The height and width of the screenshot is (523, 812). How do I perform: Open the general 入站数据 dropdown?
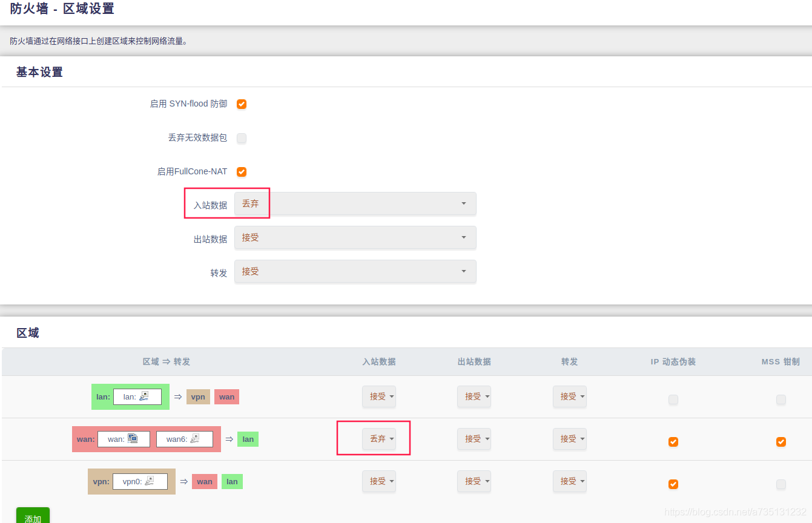355,204
